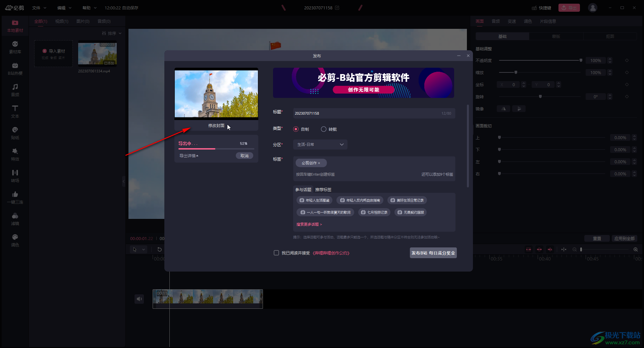
Task: Open the 一键三连 panel
Action: click(15, 198)
